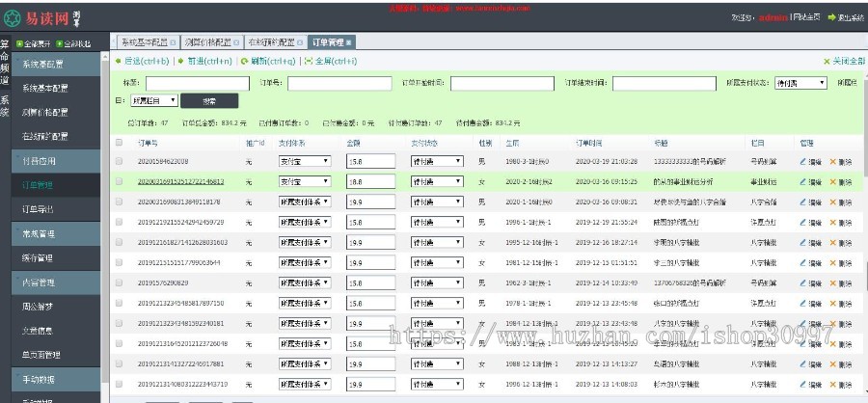This screenshot has height=403, width=868.
Task: Close the third tab with its x icon
Action: pyautogui.click(x=300, y=42)
